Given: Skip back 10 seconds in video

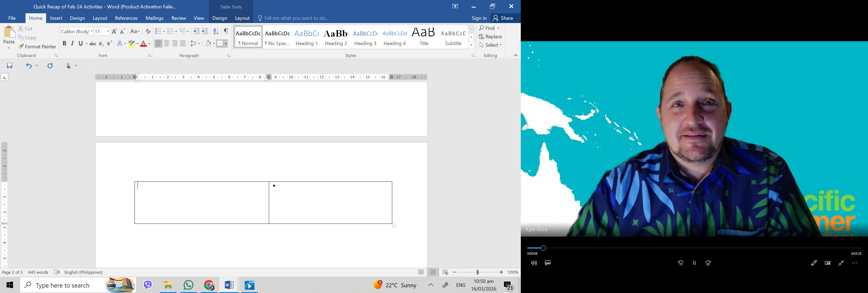Looking at the screenshot, I should pos(681,263).
